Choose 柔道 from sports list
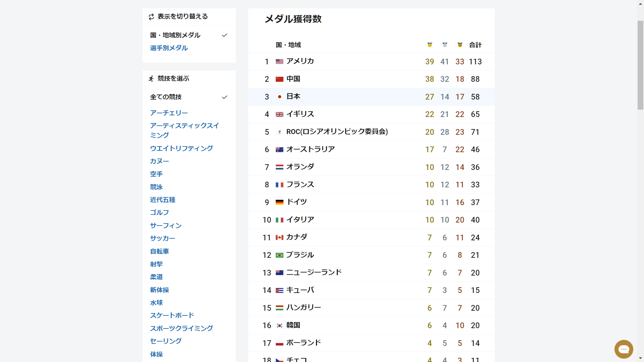 coord(156,277)
